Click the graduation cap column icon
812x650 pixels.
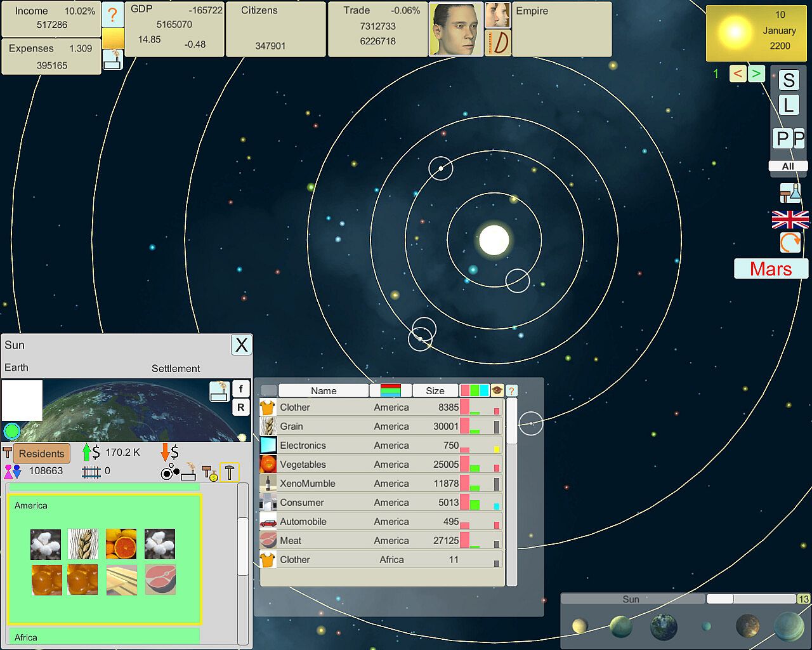(497, 390)
